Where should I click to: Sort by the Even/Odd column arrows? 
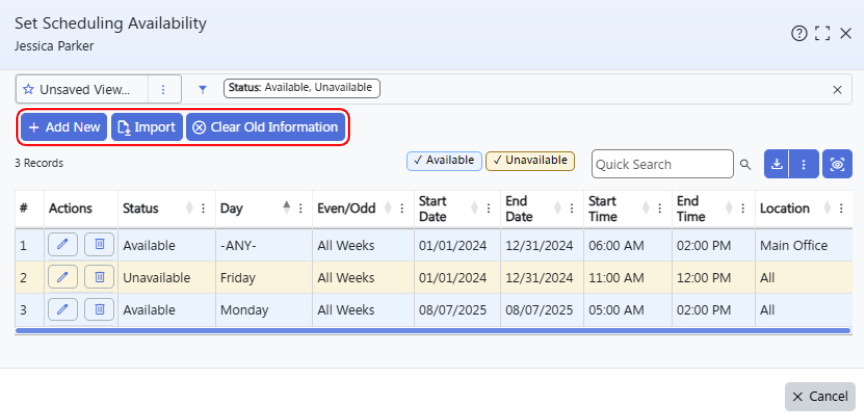[x=388, y=208]
